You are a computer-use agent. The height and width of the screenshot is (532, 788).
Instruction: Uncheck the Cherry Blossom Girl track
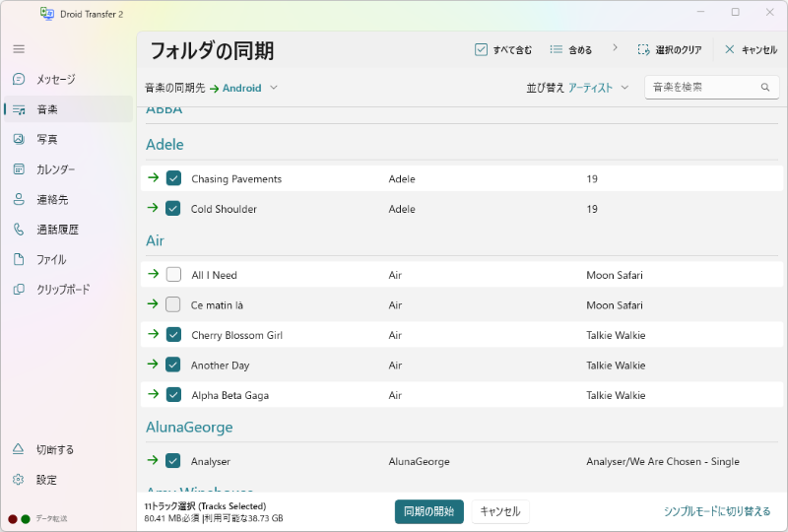(173, 334)
